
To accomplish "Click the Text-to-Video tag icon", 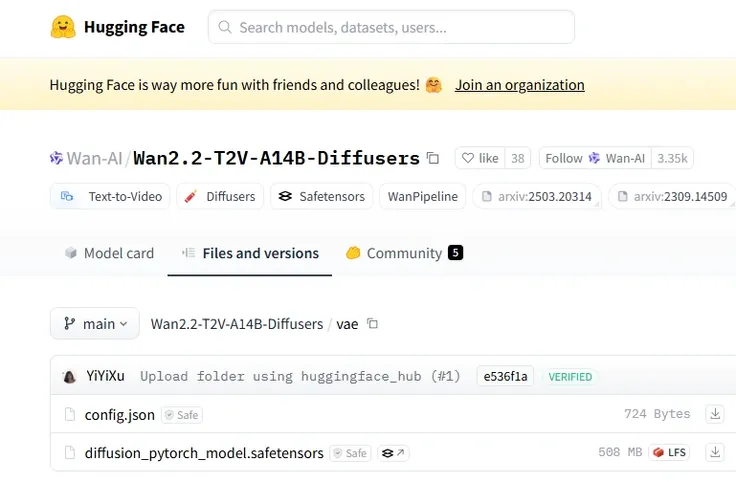I will pos(67,196).
